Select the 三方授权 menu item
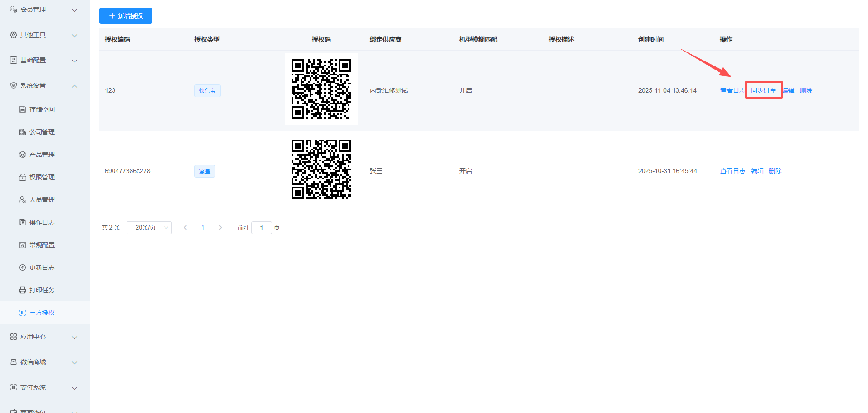868x413 pixels. [x=42, y=313]
